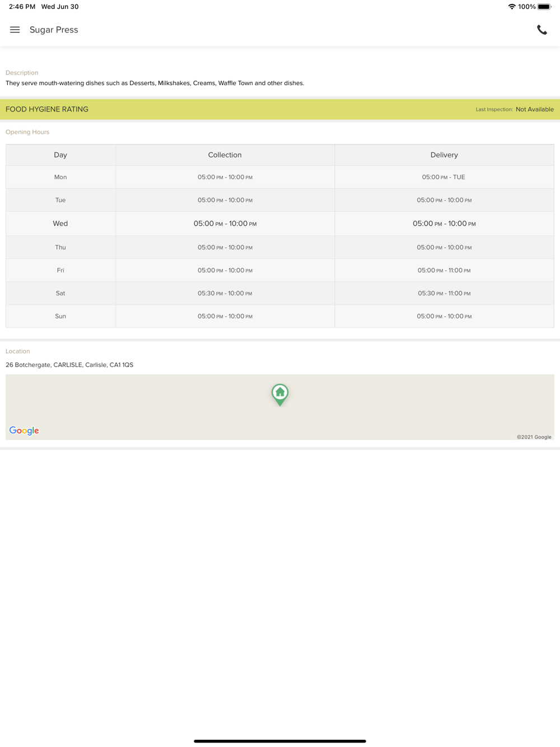Tap Sunday collection hours cell
The height and width of the screenshot is (747, 560).
pyautogui.click(x=225, y=316)
